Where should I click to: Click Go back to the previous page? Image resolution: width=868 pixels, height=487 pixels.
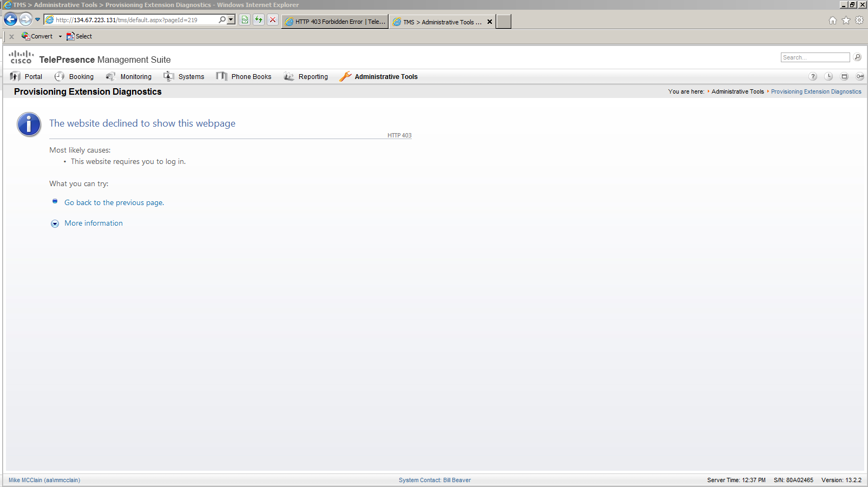(x=114, y=202)
